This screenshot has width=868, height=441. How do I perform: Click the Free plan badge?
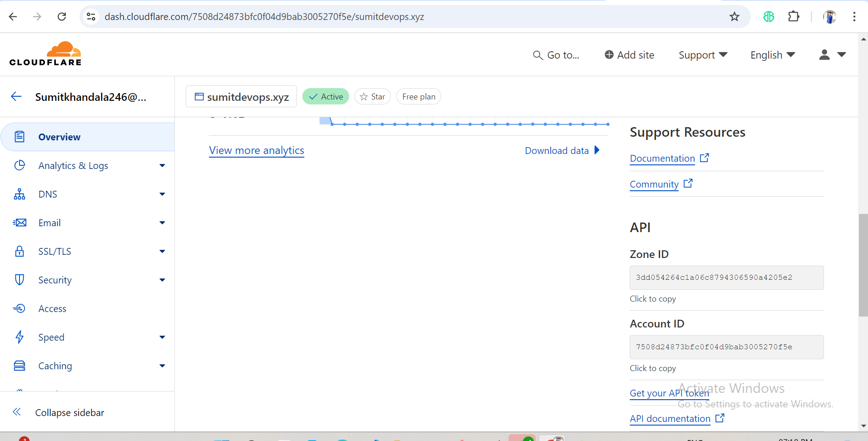pos(419,97)
